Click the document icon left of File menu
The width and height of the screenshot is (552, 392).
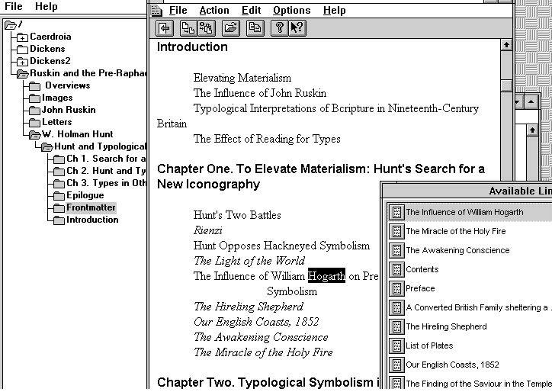tap(156, 11)
